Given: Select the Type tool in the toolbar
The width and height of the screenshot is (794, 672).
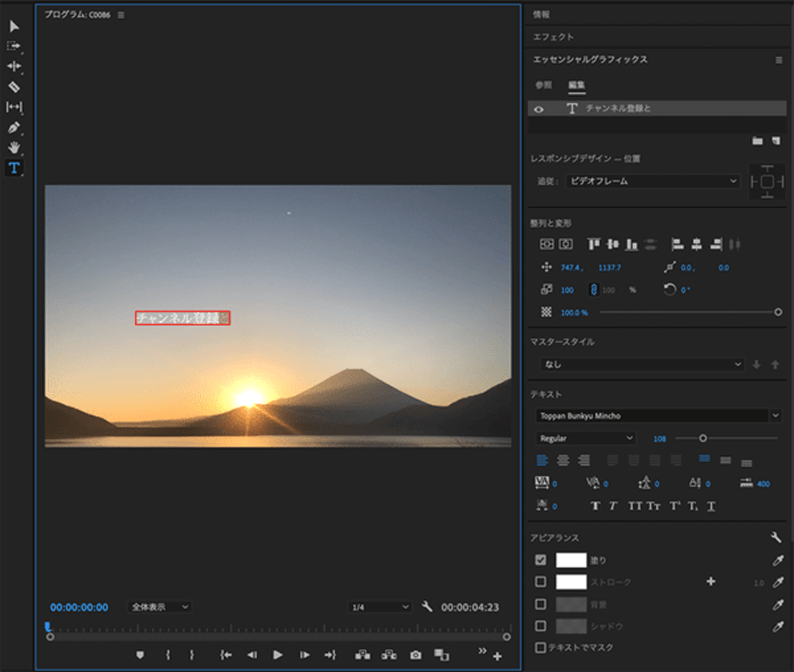Looking at the screenshot, I should pos(14,168).
